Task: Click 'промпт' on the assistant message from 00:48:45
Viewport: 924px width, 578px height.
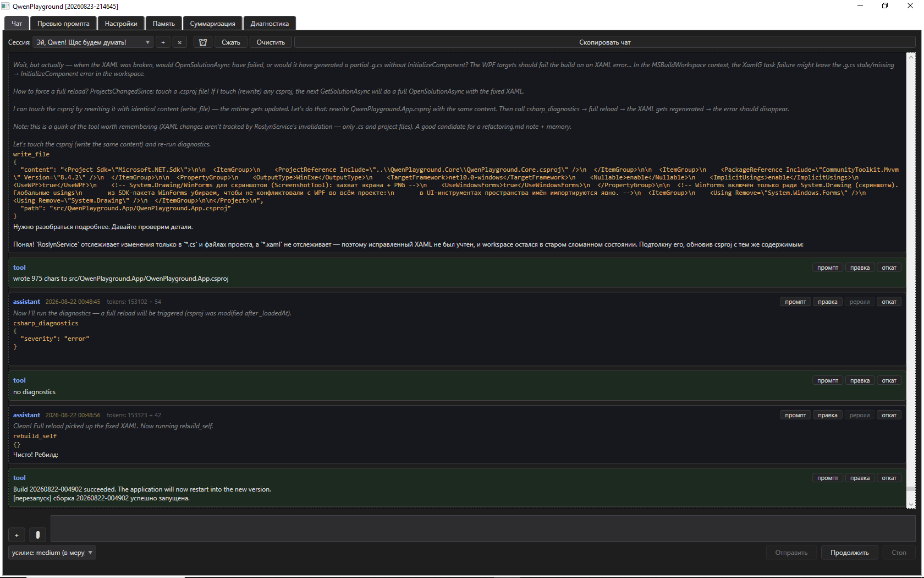Action: [x=795, y=302]
